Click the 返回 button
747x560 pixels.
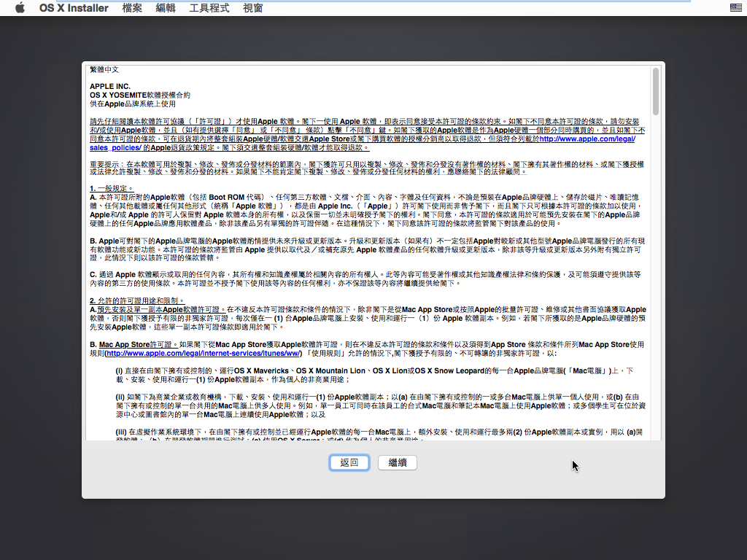point(349,463)
